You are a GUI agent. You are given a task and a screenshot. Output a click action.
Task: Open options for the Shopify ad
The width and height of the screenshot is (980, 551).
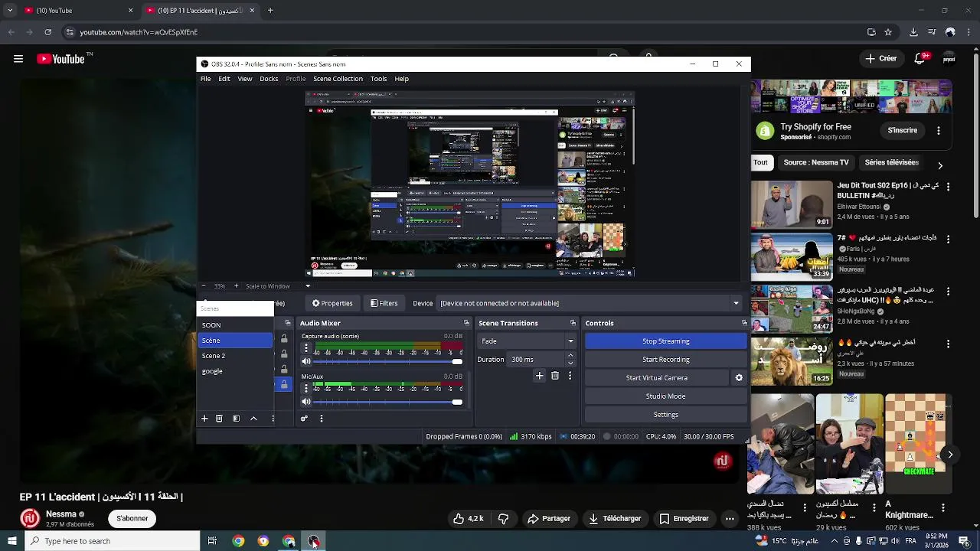938,131
